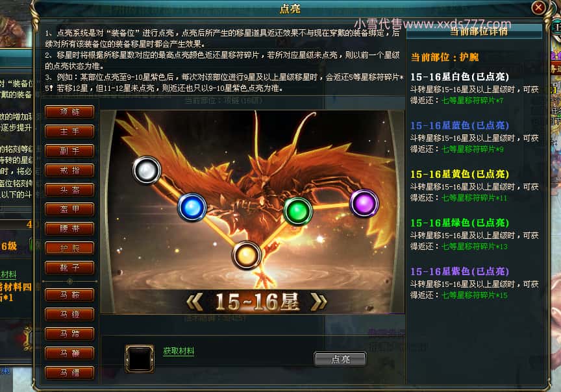561x392 pixels.
Task: Select the 盔甲 slot button
Action: [x=69, y=209]
